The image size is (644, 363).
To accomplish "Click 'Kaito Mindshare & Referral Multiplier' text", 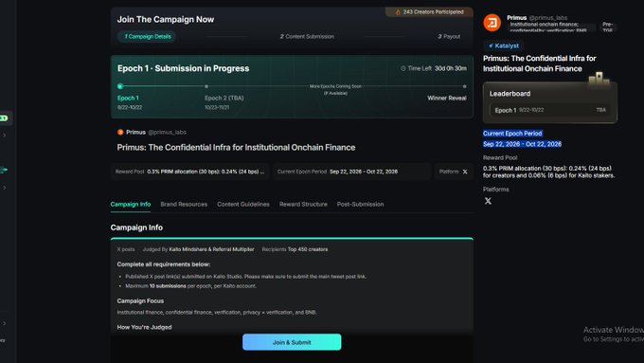I will (211, 249).
